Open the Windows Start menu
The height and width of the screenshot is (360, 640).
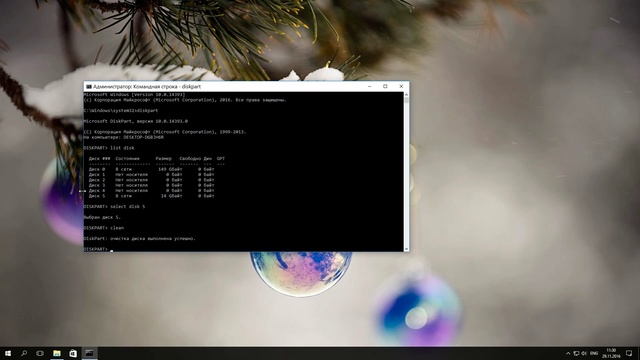(x=8, y=353)
